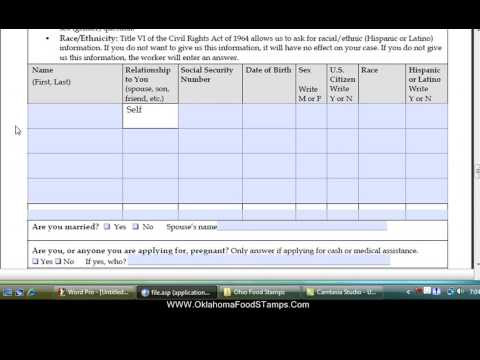Check Yes for Are you married
Viewport: 480px width, 360px height.
click(107, 227)
